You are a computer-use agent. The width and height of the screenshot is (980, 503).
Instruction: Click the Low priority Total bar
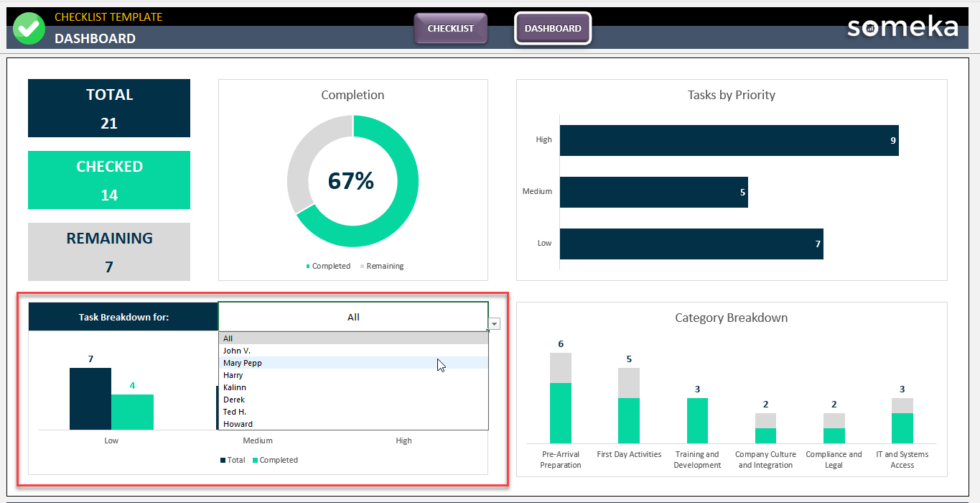pyautogui.click(x=90, y=399)
